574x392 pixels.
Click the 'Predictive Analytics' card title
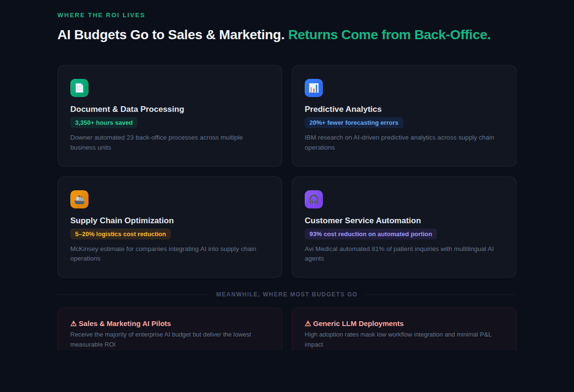pyautogui.click(x=343, y=109)
